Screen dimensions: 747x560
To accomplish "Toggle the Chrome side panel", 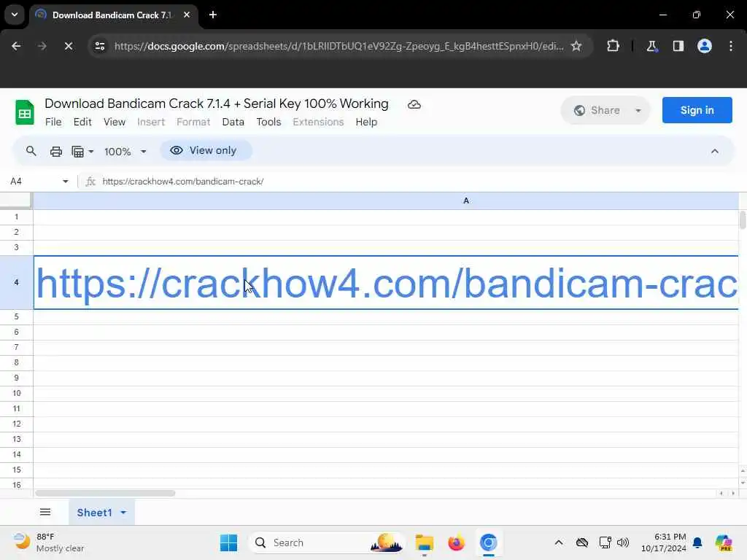I will (678, 46).
